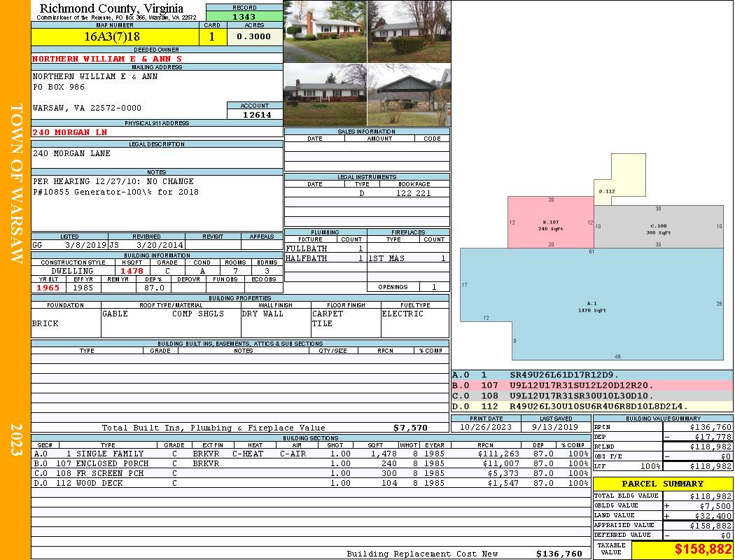Click the D.0 112 legend row
Screen dimensions: 735x560
(592, 406)
